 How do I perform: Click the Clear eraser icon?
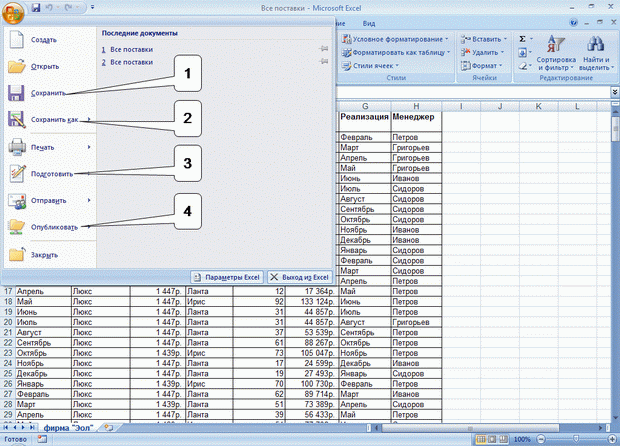[523, 66]
